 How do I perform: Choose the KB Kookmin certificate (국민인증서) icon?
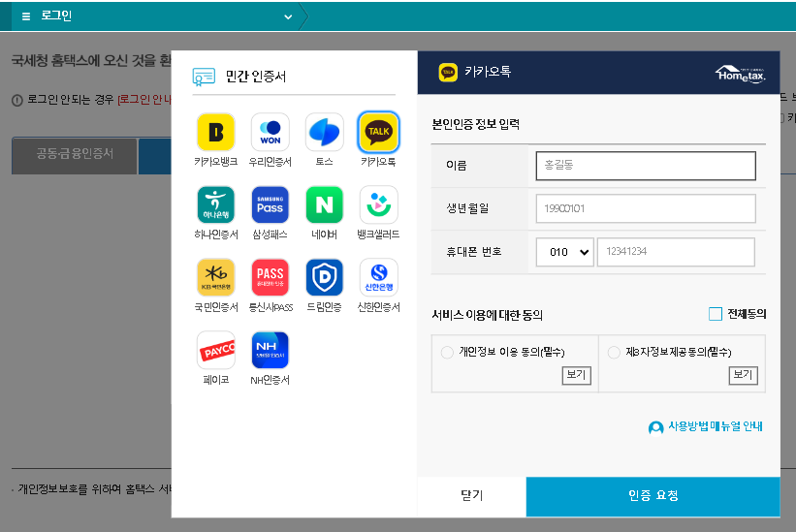point(216,277)
